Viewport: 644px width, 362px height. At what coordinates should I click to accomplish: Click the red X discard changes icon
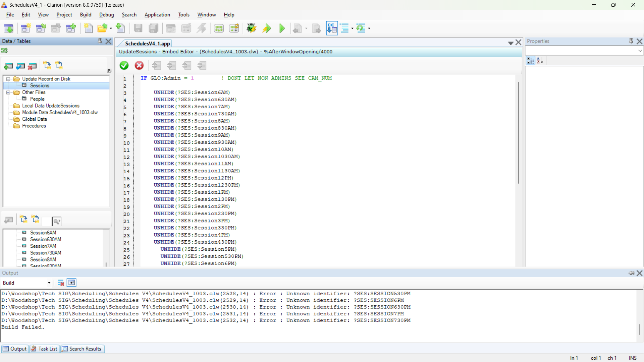click(x=139, y=65)
